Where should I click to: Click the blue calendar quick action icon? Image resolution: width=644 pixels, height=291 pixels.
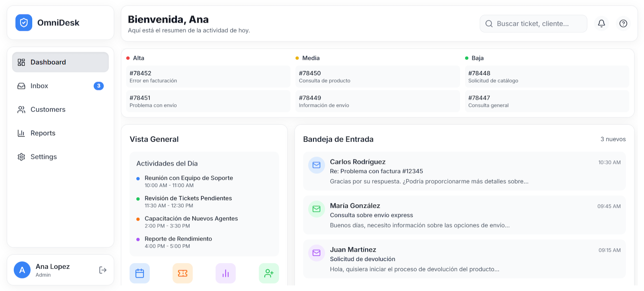point(140,273)
